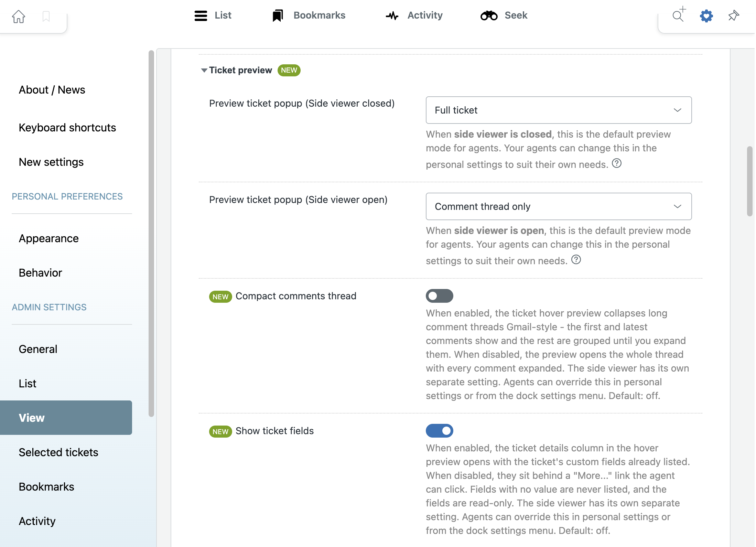Open the Comment thread only dropdown
Image resolution: width=756 pixels, height=547 pixels.
point(559,206)
